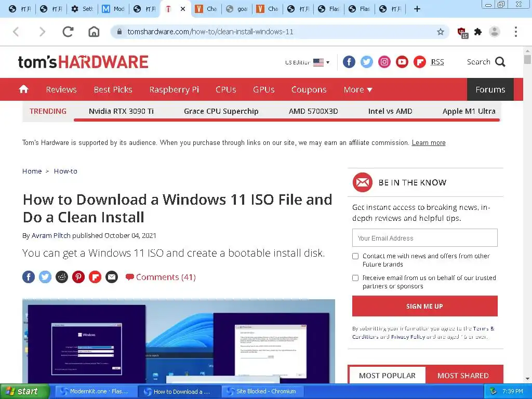Open trending Intel vs AMD
The width and height of the screenshot is (532, 399).
390,111
